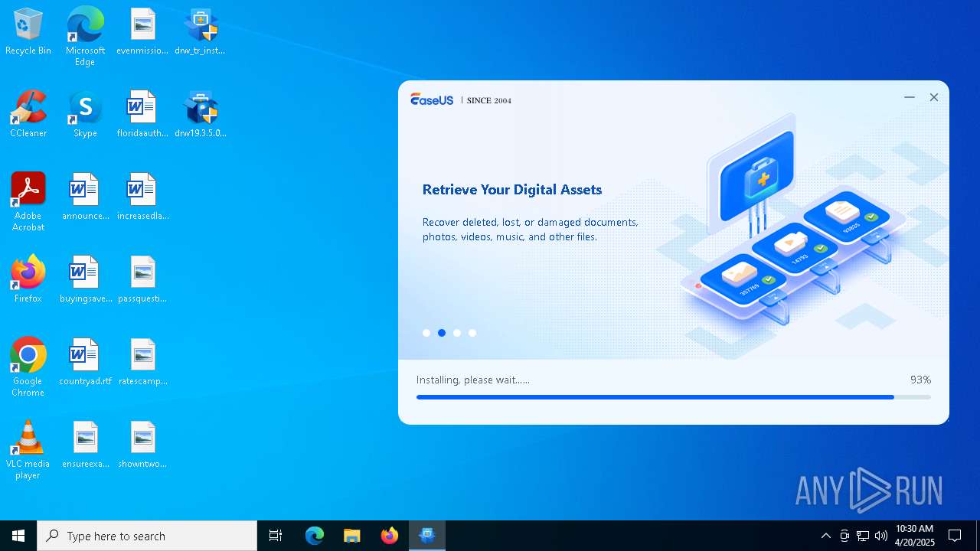Select the second slide indicator dot
The width and height of the screenshot is (980, 551).
click(x=442, y=333)
